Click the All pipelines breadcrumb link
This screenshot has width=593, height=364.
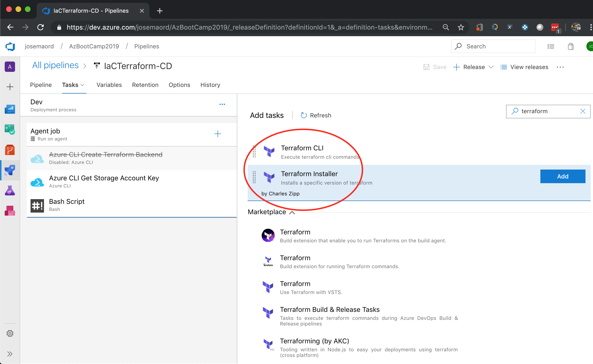(55, 66)
